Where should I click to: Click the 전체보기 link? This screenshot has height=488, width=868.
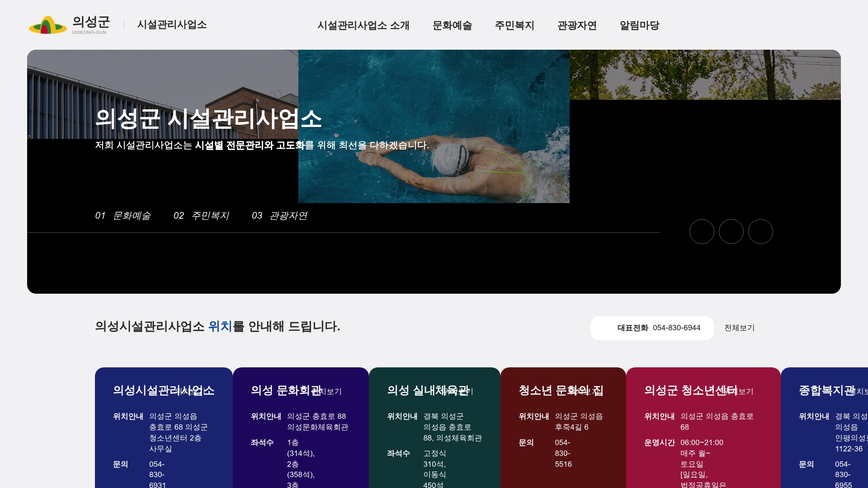(740, 328)
